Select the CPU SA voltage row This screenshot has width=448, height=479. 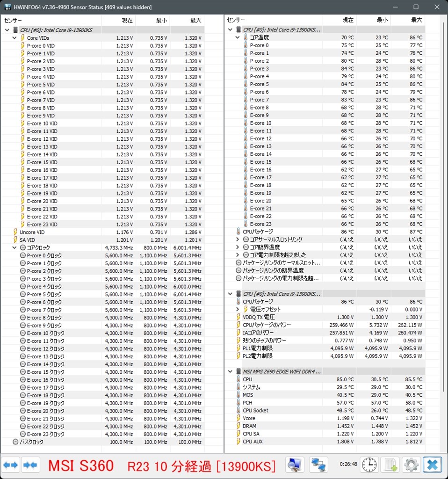tap(325, 434)
